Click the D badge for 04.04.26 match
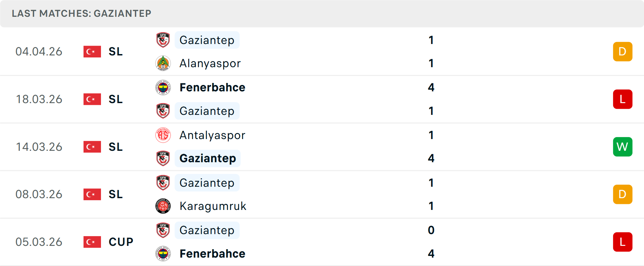 coord(623,51)
